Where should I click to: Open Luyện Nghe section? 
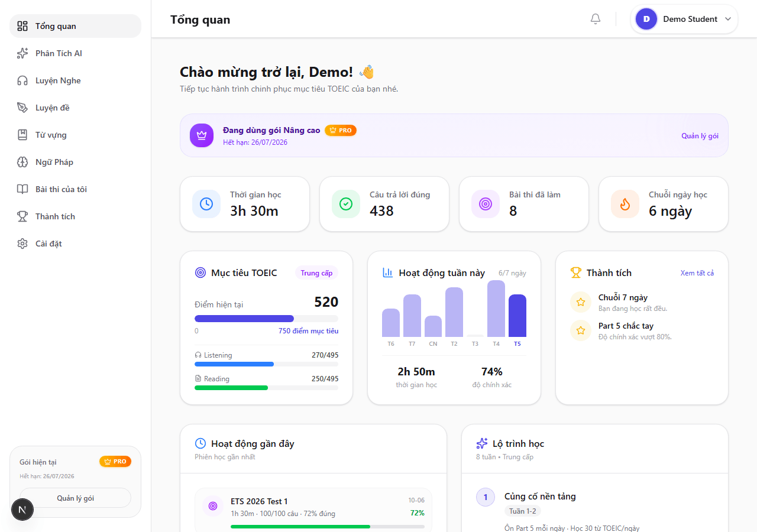[75, 80]
